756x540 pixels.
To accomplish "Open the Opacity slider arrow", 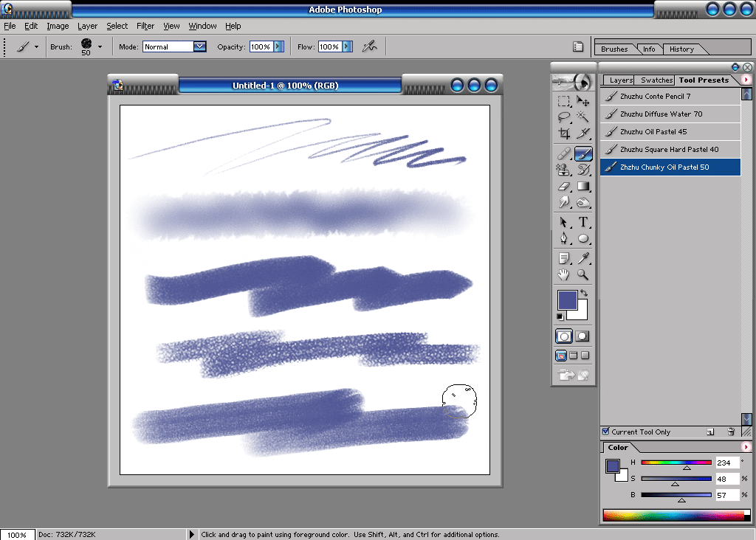I will pyautogui.click(x=278, y=46).
